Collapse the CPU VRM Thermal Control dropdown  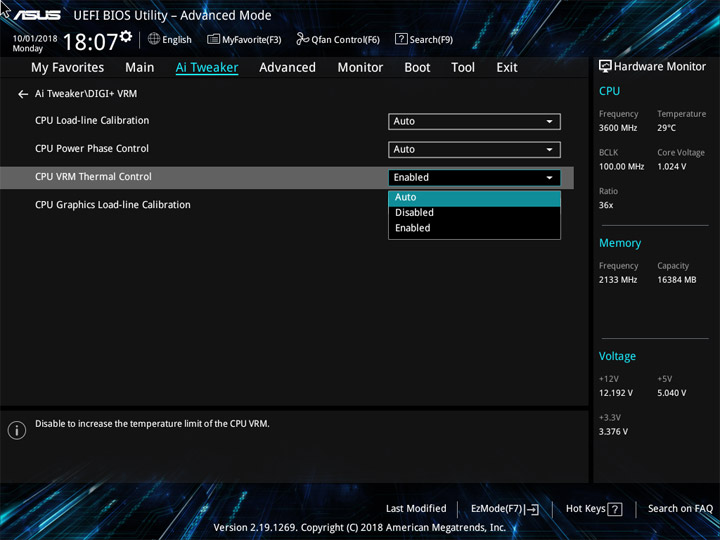pos(474,178)
